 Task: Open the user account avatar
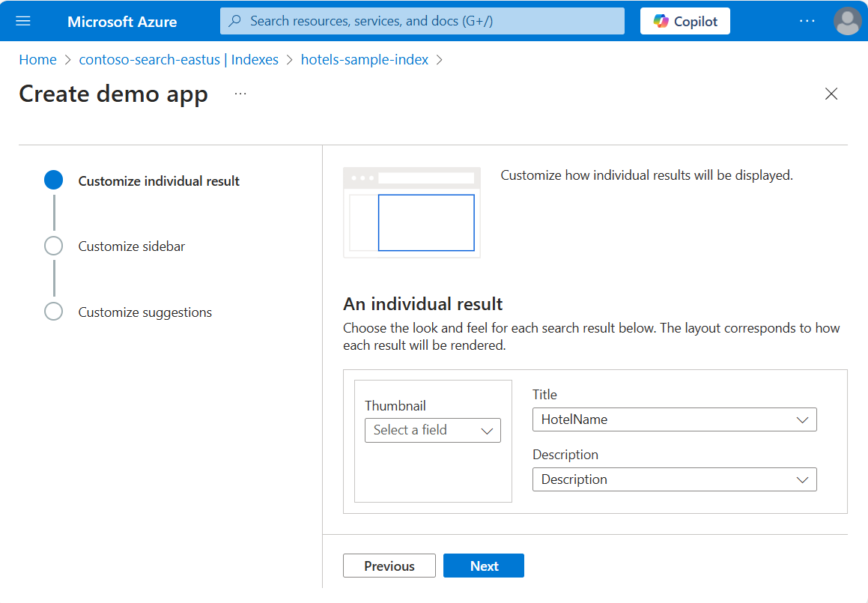click(x=847, y=21)
